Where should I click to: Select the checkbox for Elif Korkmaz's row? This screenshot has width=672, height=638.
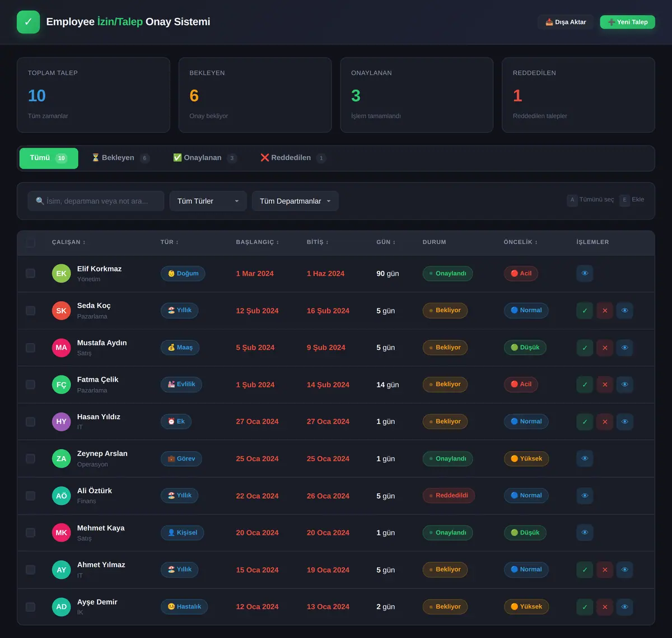30,273
